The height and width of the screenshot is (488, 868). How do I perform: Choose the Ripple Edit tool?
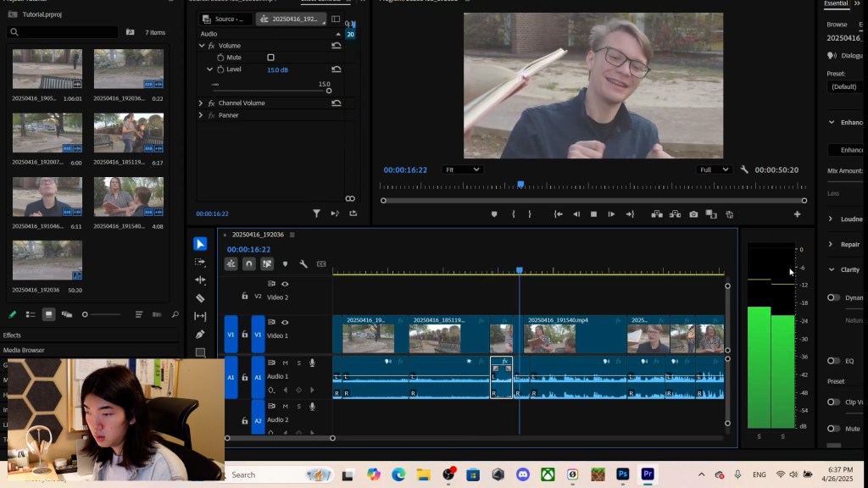(200, 280)
